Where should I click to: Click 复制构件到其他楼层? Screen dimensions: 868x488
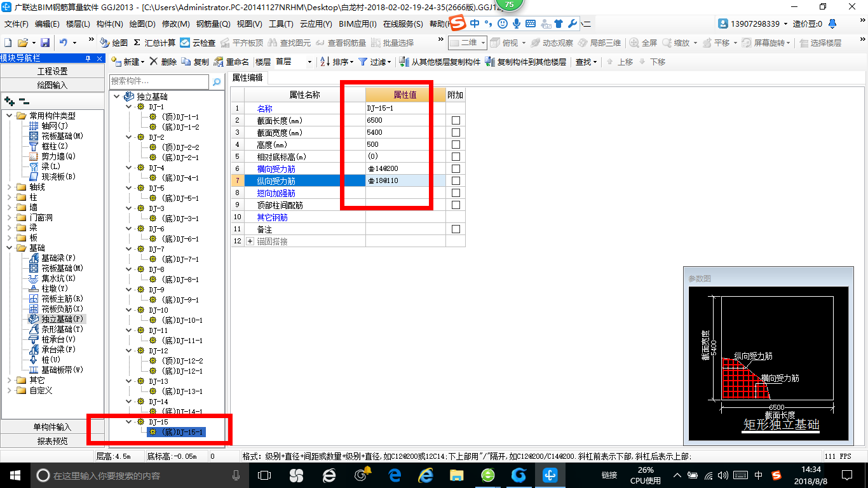pyautogui.click(x=526, y=62)
